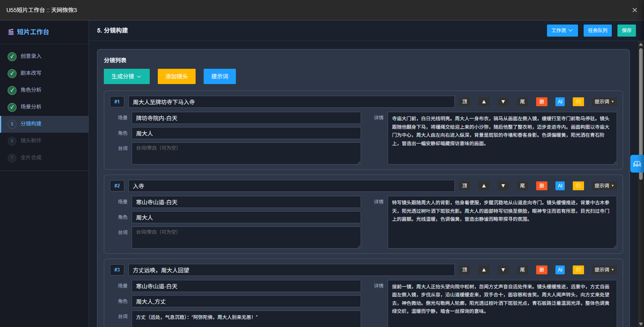Move shot #1 down with the triangle
The image size is (644, 327).
[503, 102]
